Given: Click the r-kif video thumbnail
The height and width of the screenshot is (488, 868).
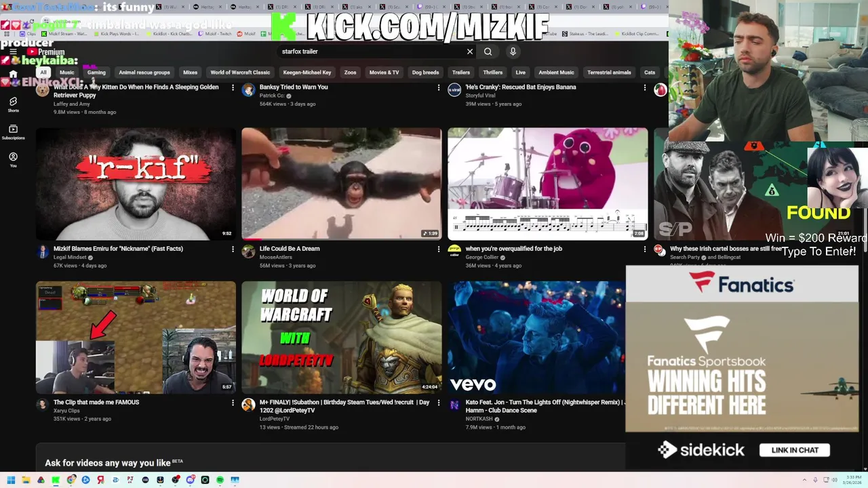Looking at the screenshot, I should pyautogui.click(x=136, y=184).
